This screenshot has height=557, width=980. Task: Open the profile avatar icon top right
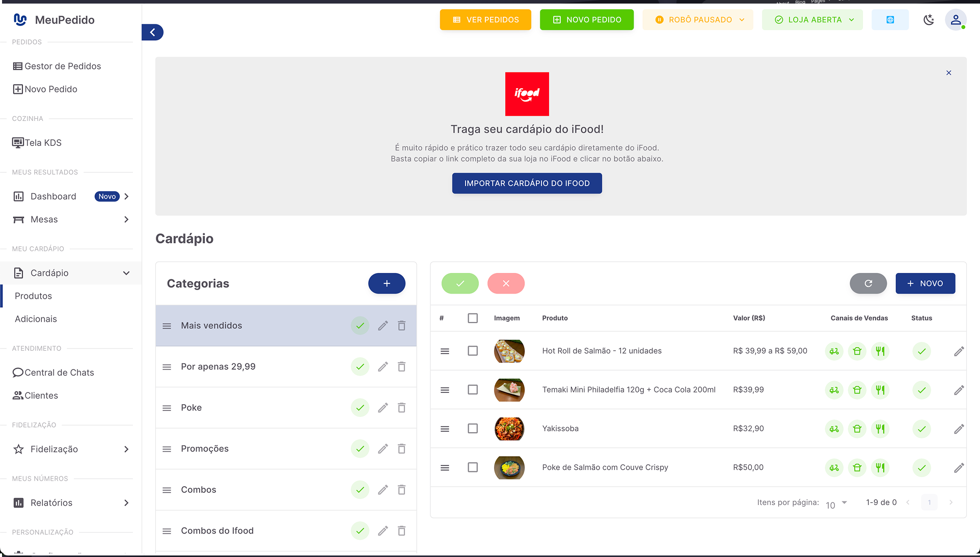(x=956, y=19)
